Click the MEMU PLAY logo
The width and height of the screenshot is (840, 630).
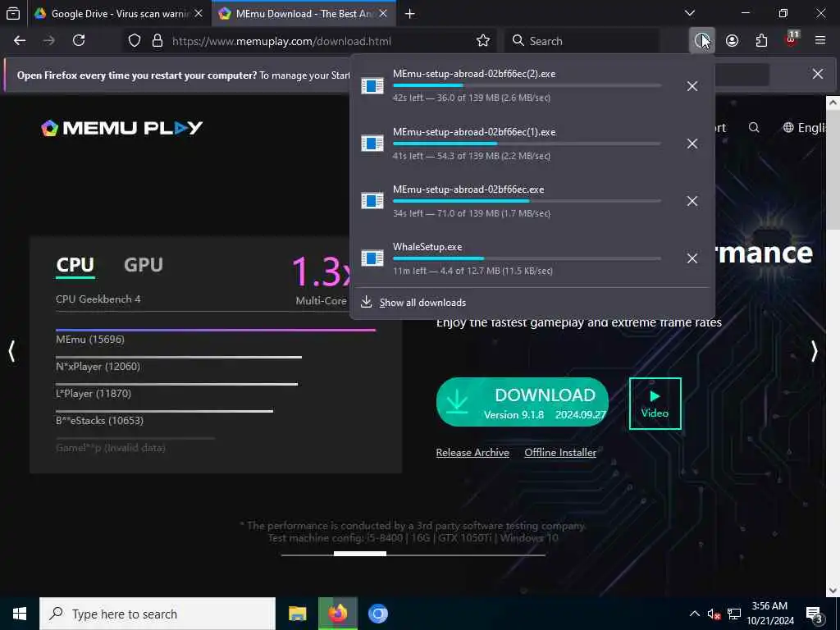[x=122, y=128]
